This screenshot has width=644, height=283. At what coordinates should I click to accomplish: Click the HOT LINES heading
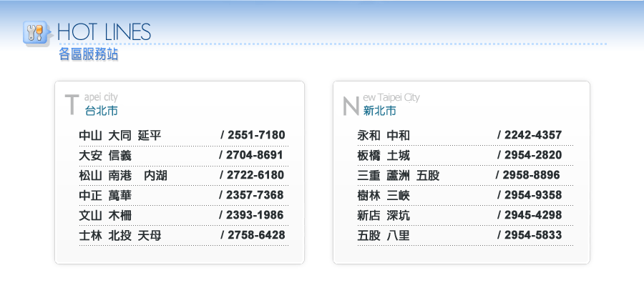104,32
